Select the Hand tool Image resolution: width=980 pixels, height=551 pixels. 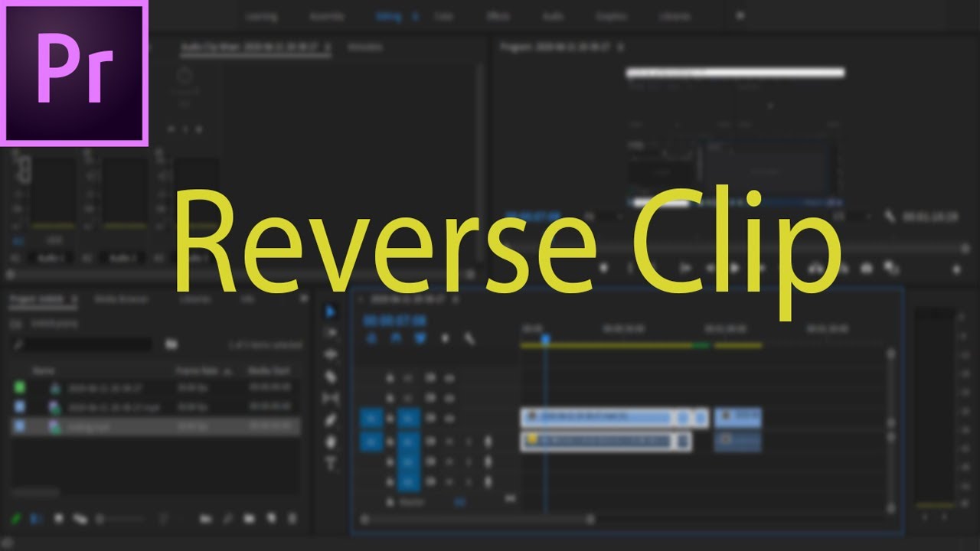coord(331,442)
